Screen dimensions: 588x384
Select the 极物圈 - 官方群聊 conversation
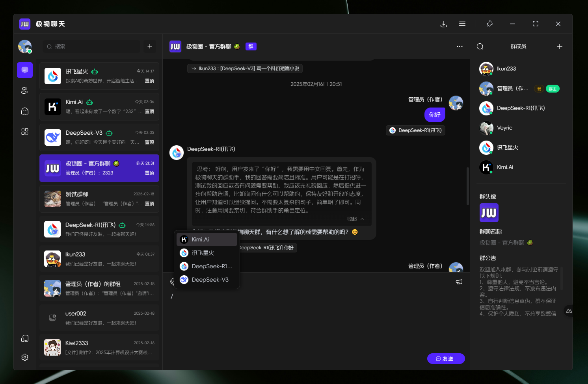click(99, 168)
